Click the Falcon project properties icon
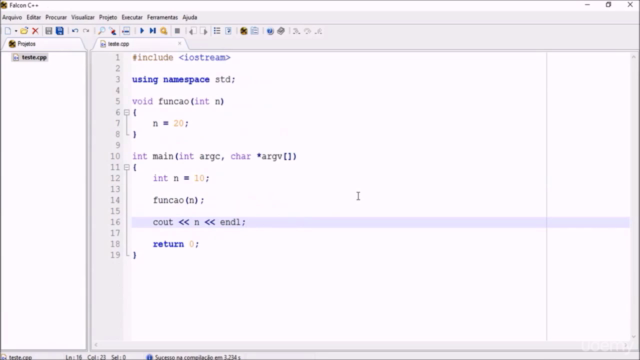The image size is (640, 360). point(244,31)
